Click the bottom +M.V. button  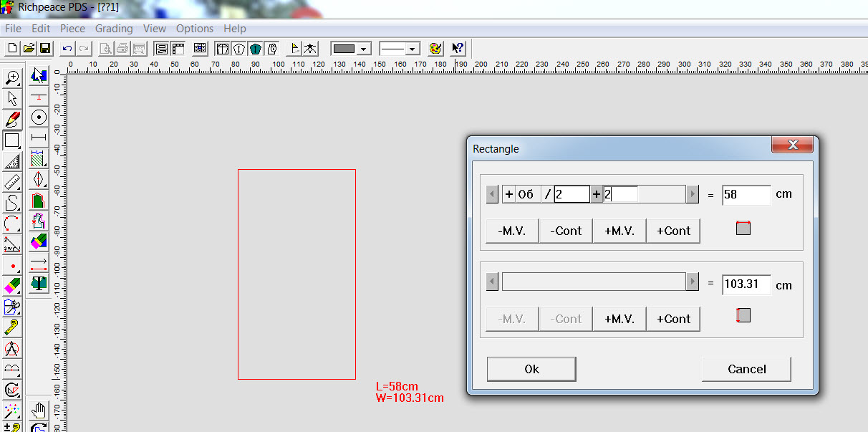coord(619,319)
